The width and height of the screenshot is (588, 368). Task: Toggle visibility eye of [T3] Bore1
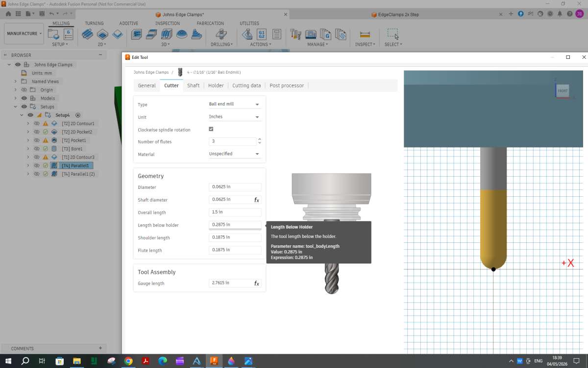pos(36,149)
